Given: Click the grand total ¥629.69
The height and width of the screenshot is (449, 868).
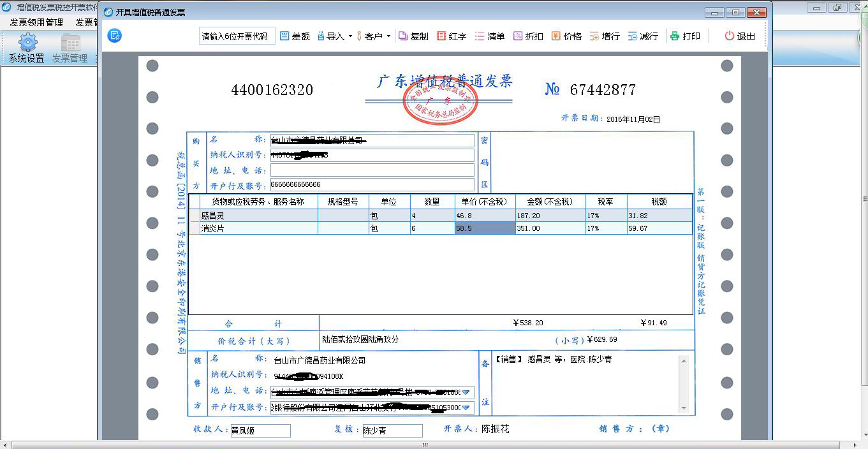Looking at the screenshot, I should tap(602, 340).
